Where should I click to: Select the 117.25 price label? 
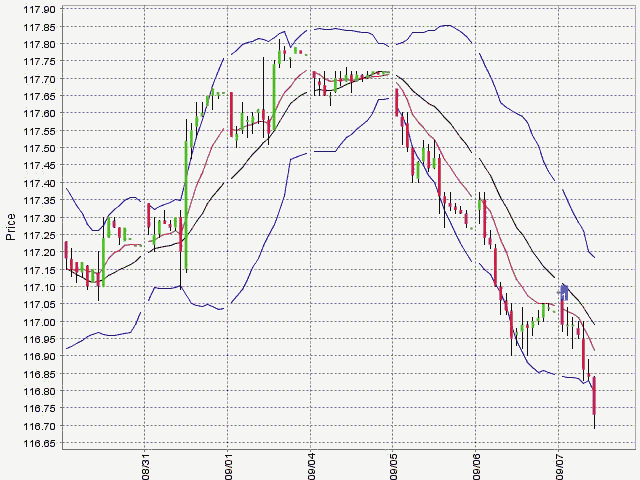(x=40, y=235)
